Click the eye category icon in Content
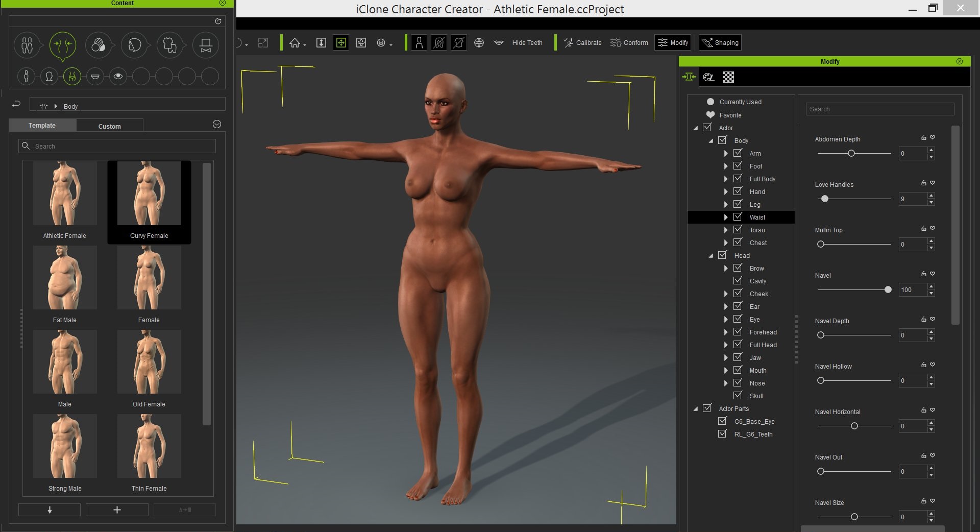Image resolution: width=980 pixels, height=532 pixels. point(118,77)
